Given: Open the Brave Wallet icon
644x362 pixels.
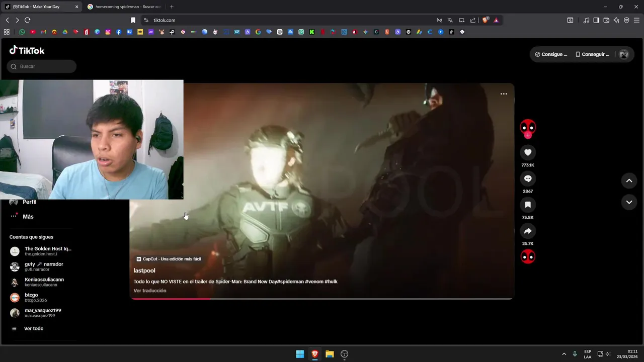Looking at the screenshot, I should [x=606, y=20].
